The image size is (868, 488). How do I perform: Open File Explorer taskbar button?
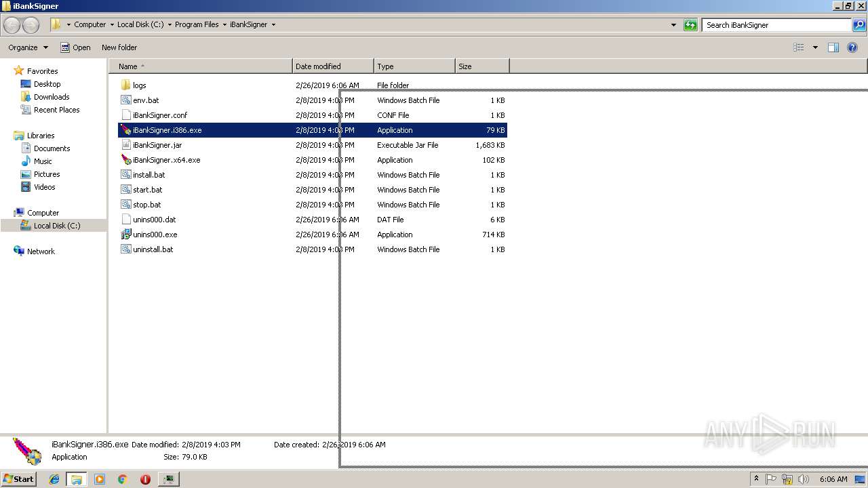77,479
